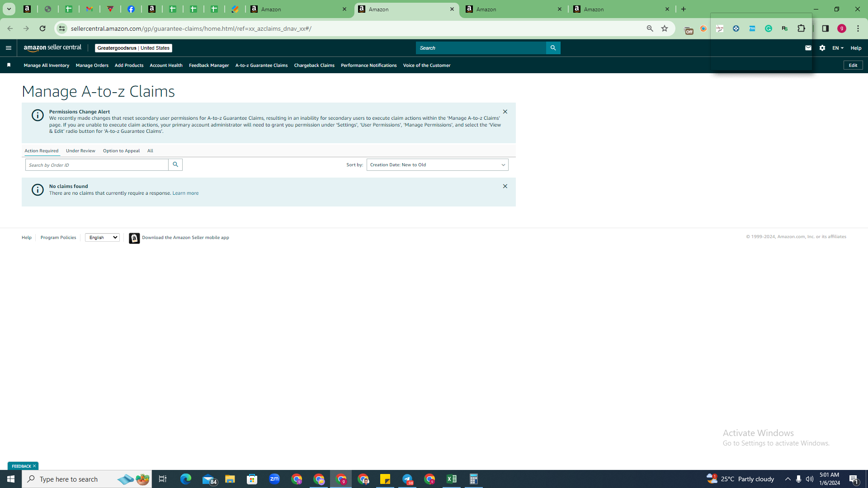Expand the Sort by dropdown

(x=437, y=164)
